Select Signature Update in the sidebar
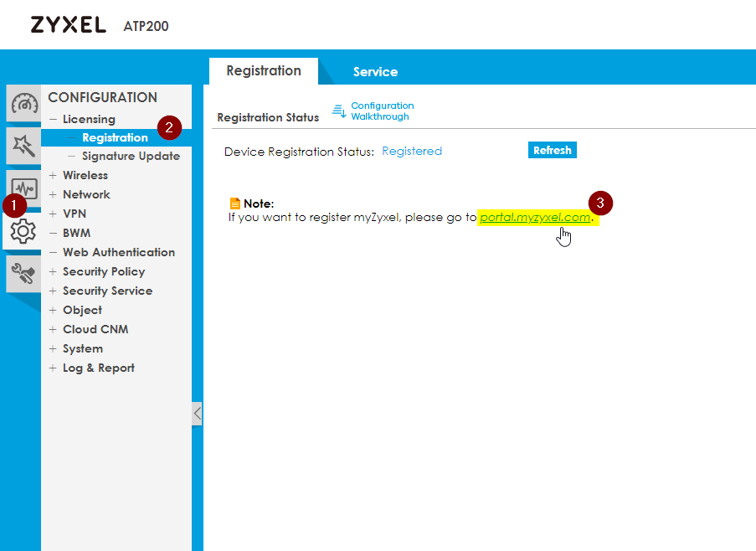Image resolution: width=756 pixels, height=551 pixels. (131, 157)
